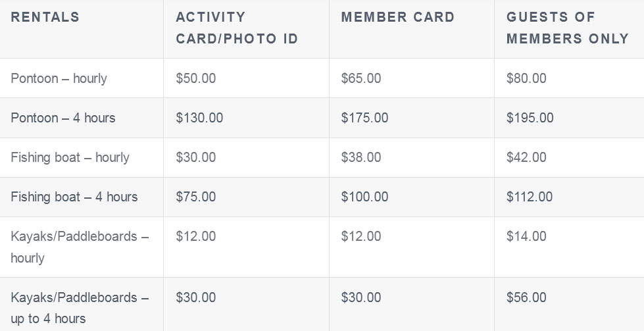Select the $130.00 price cell
This screenshot has height=331, width=644.
(199, 118)
